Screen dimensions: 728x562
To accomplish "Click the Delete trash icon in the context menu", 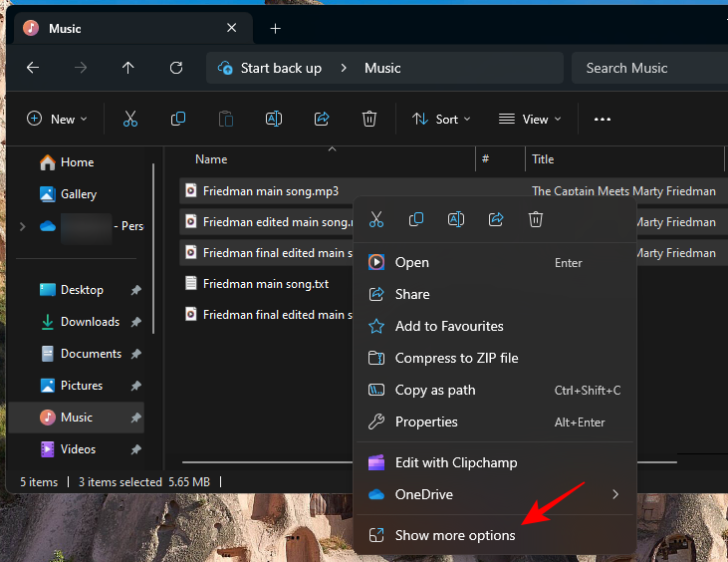I will click(536, 220).
